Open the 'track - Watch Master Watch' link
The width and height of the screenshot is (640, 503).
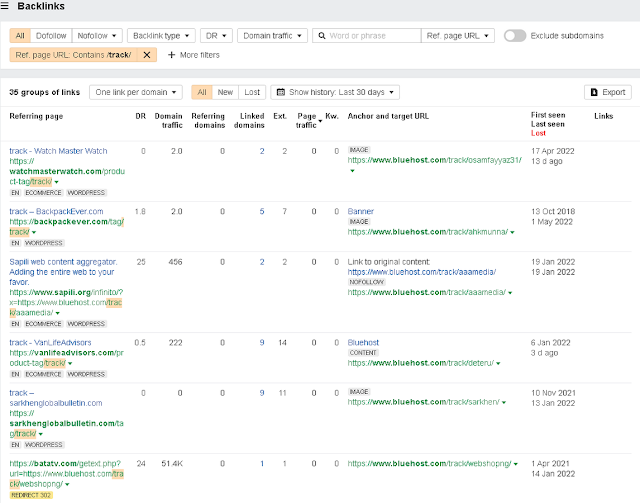point(58,150)
